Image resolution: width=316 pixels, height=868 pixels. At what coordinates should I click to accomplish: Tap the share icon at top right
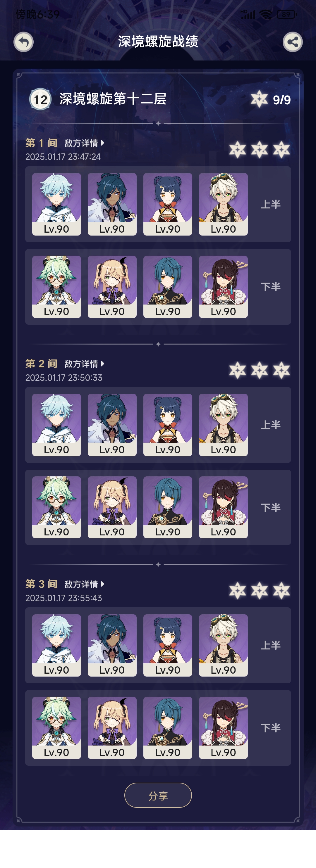click(x=292, y=42)
